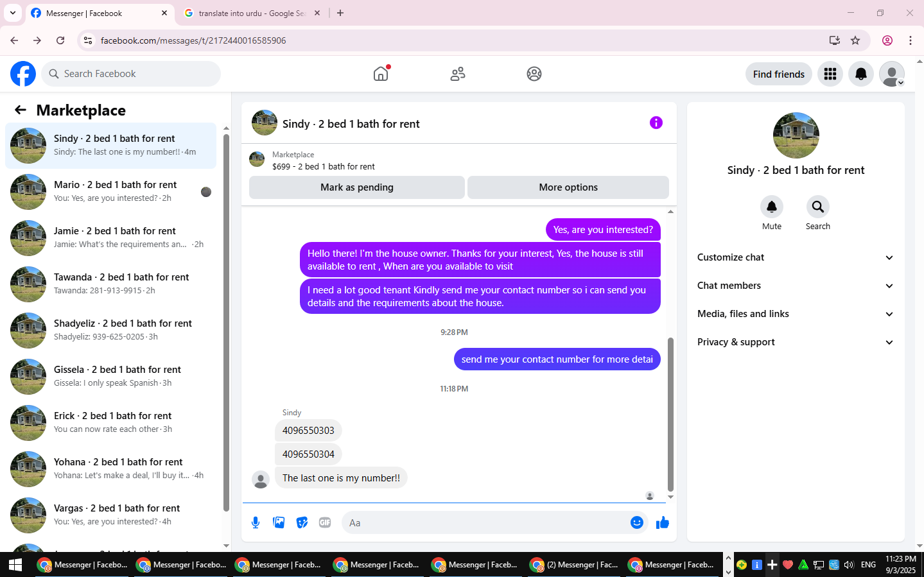The height and width of the screenshot is (577, 924).
Task: Mute the Sindy conversation
Action: pyautogui.click(x=772, y=207)
